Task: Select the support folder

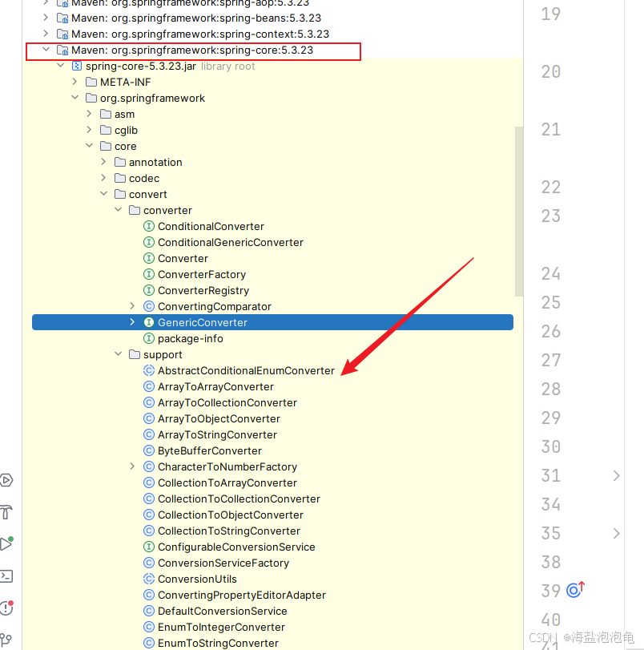Action: click(x=164, y=354)
